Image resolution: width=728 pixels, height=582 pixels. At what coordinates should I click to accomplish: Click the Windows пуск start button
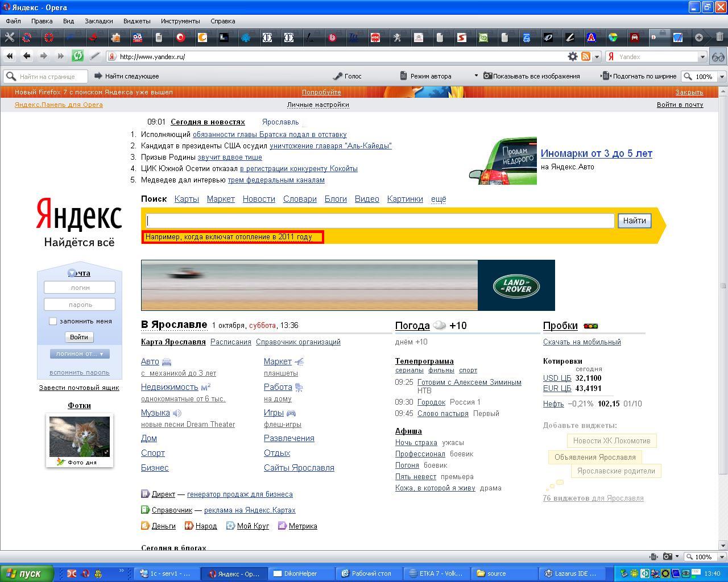coord(27,573)
